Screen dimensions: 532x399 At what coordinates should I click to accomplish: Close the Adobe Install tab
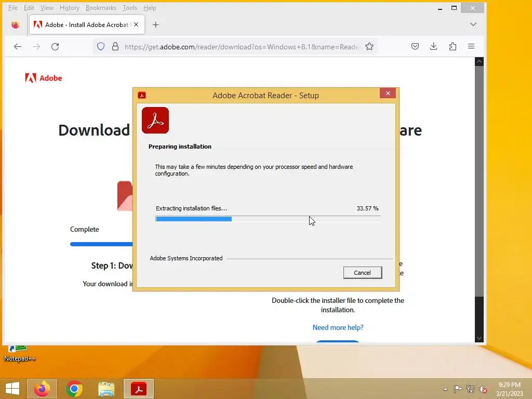point(136,24)
